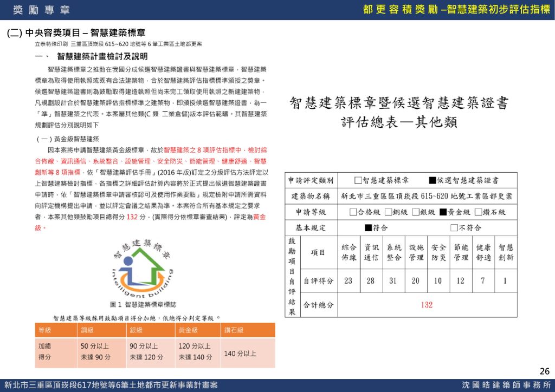Click the 申請評定類別 label cell
Image resolution: width=555 pixels, height=392 pixels.
(x=311, y=180)
